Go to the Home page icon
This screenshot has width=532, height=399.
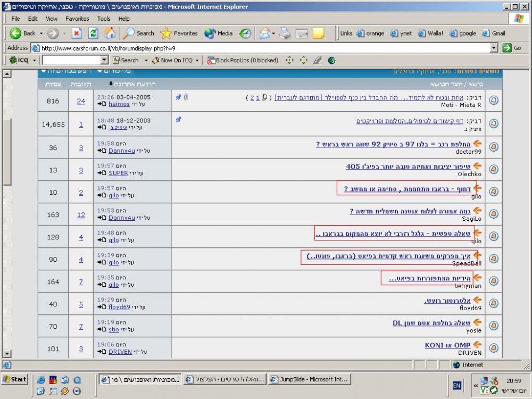point(110,33)
